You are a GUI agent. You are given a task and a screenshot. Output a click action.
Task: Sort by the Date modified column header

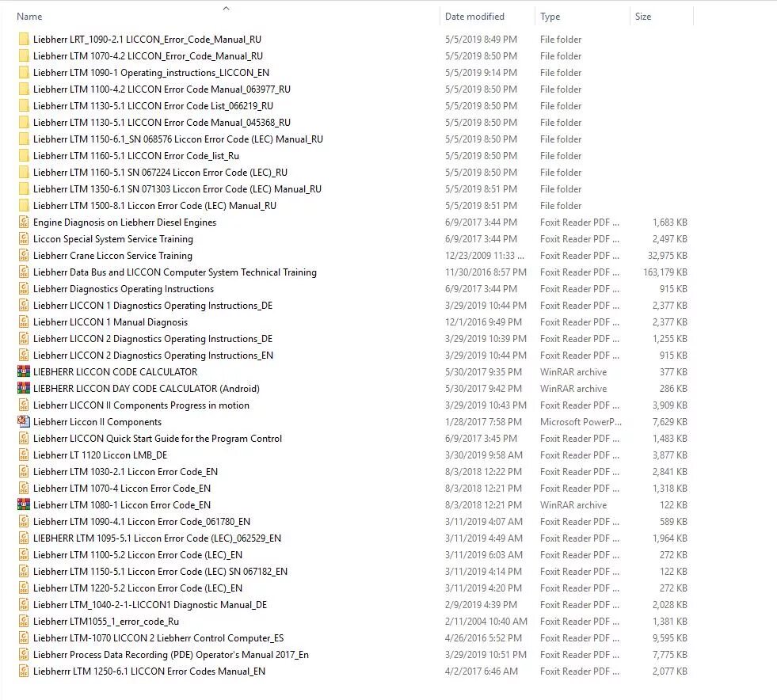pos(474,17)
